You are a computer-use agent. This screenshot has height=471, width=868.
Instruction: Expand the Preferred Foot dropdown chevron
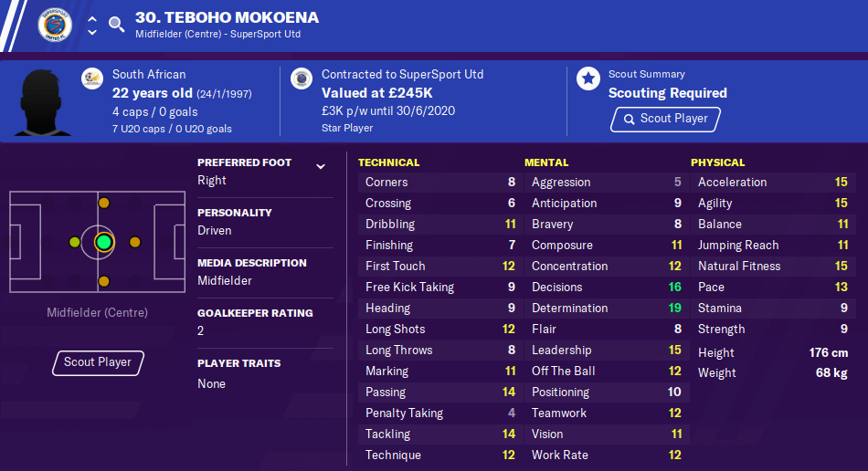click(x=321, y=166)
